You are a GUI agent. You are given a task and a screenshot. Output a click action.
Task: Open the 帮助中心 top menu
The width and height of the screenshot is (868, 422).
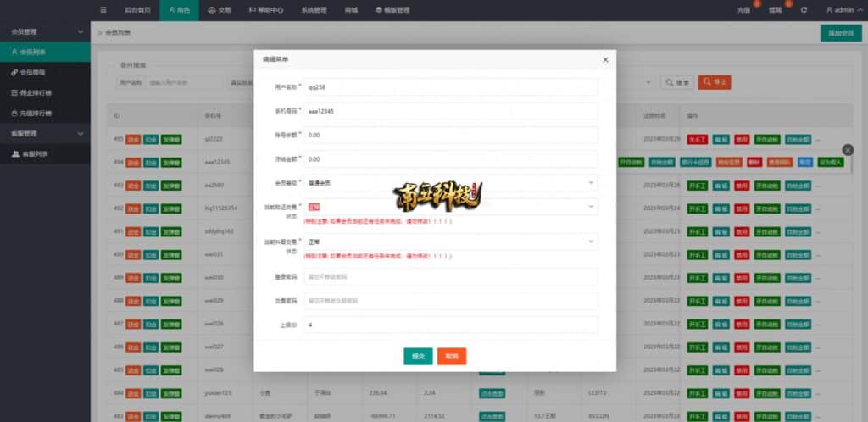coord(266,10)
